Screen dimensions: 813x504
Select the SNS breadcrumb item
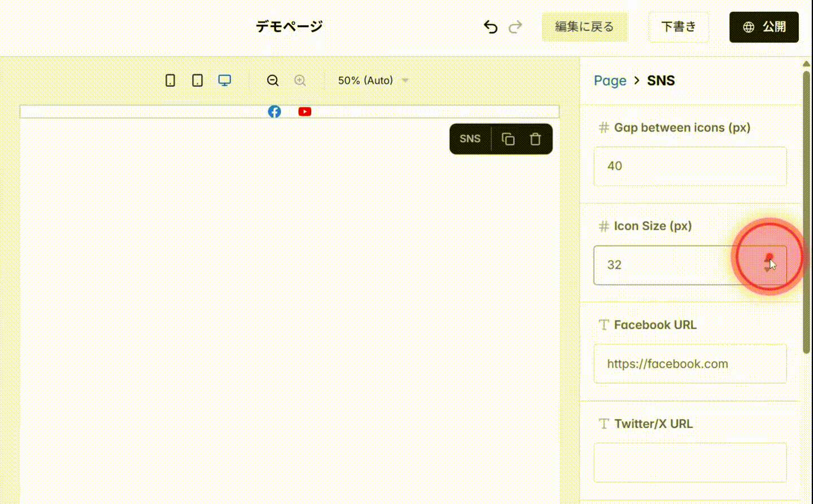(x=661, y=80)
